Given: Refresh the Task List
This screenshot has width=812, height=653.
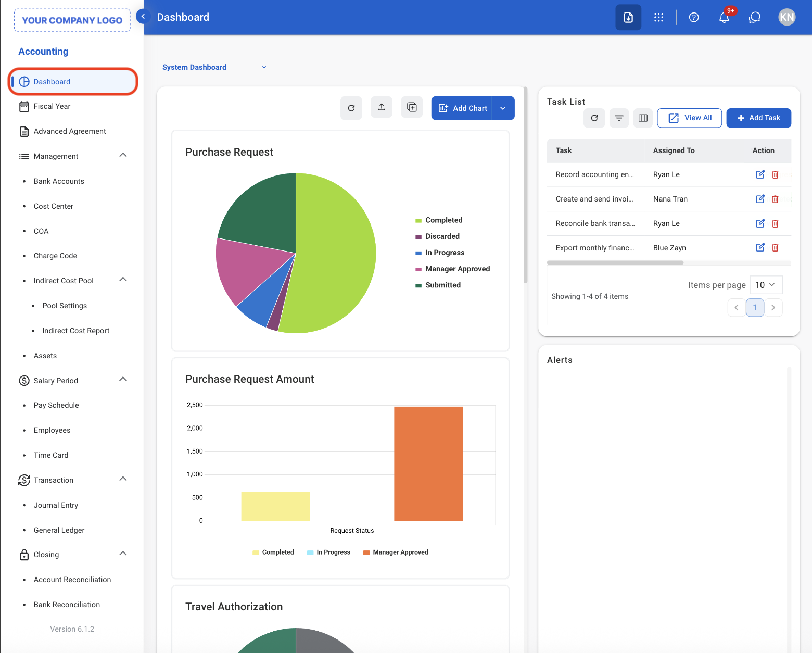Looking at the screenshot, I should tap(594, 118).
